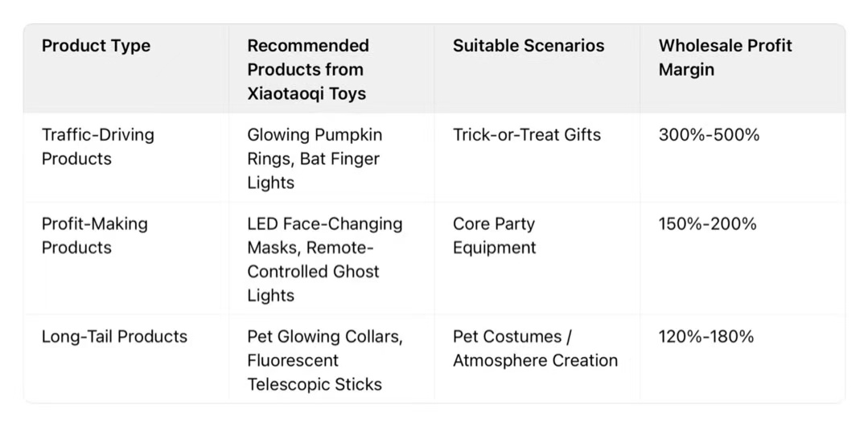Click the Core Party Equipment cell

[x=494, y=236]
